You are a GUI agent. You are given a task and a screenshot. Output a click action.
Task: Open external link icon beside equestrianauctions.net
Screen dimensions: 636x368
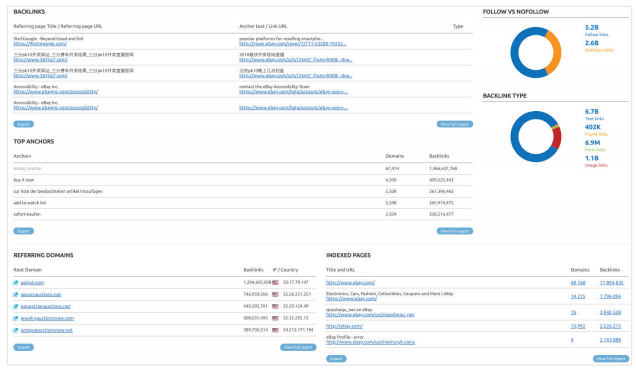pyautogui.click(x=15, y=306)
